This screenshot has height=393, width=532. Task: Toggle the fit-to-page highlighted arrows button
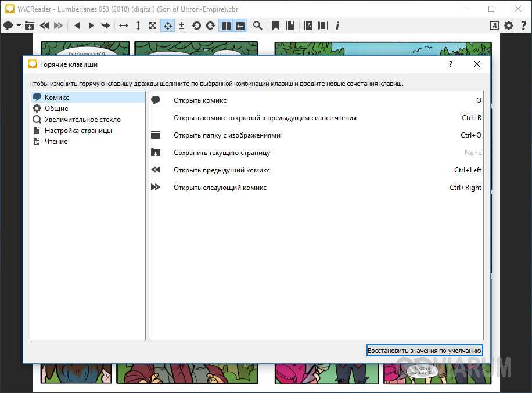pos(167,26)
